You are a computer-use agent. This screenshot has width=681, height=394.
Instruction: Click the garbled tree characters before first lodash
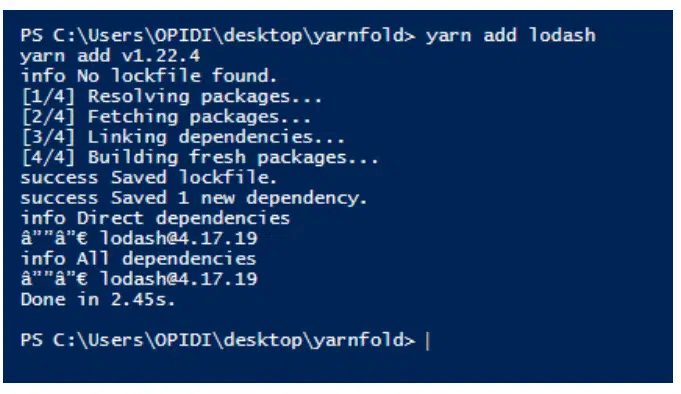coord(54,238)
